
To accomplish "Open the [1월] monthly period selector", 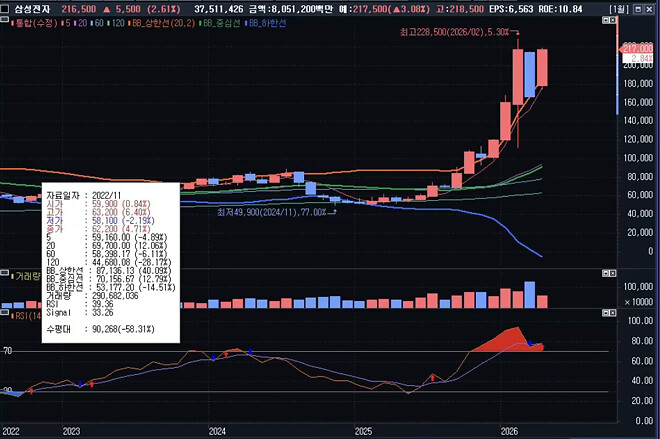I will (618, 9).
